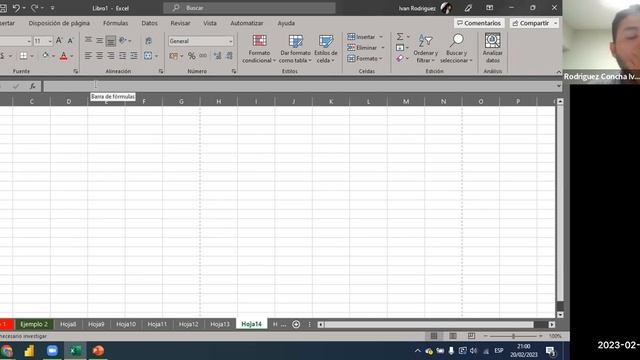
Task: Increase font size with the large A
Action: tap(59, 40)
